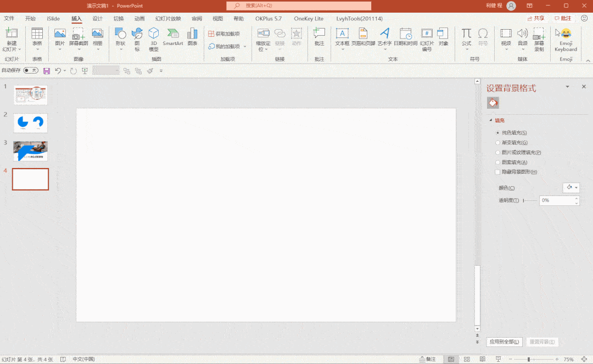Insert 艺术字 WordArt text
Viewport: 593px width, 364px height.
(x=384, y=39)
